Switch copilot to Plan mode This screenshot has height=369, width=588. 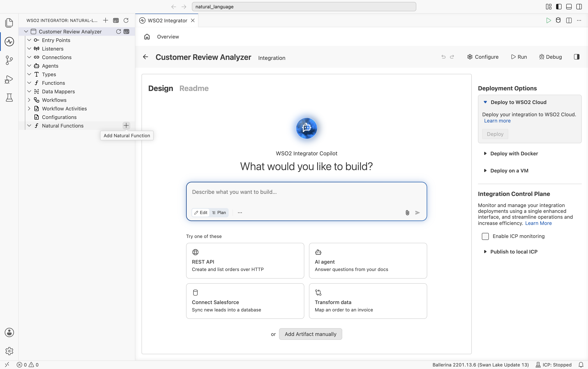tap(219, 212)
